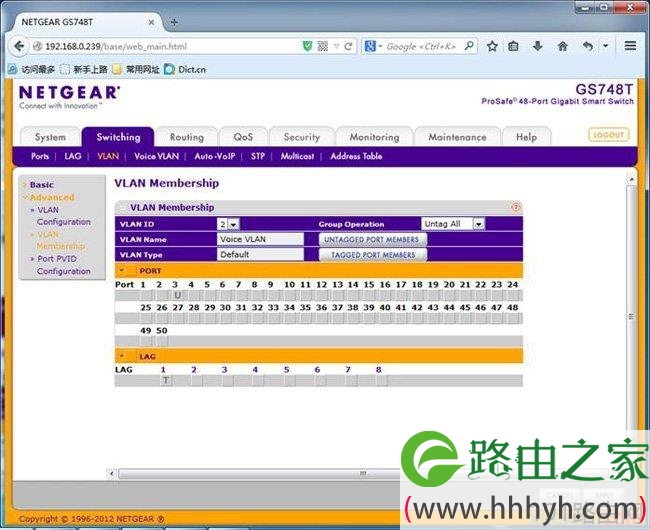
Task: Click the browser back arrow button
Action: tap(18, 46)
